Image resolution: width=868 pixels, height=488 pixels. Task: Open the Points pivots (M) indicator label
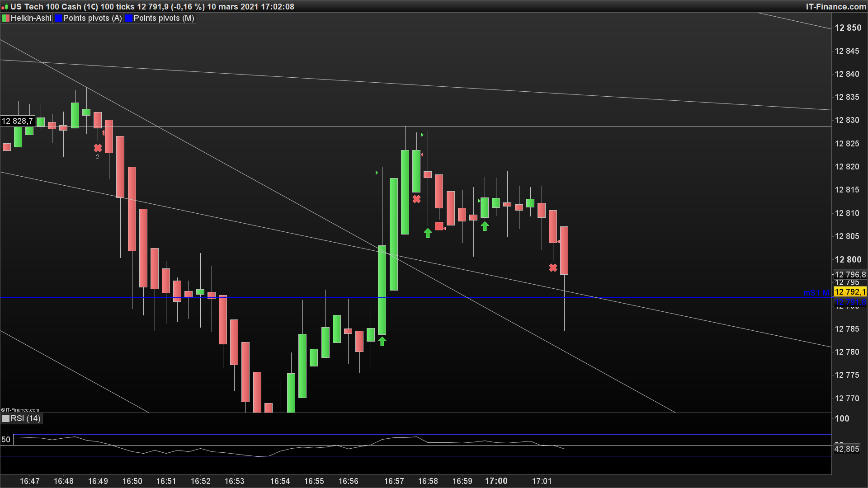tap(164, 18)
